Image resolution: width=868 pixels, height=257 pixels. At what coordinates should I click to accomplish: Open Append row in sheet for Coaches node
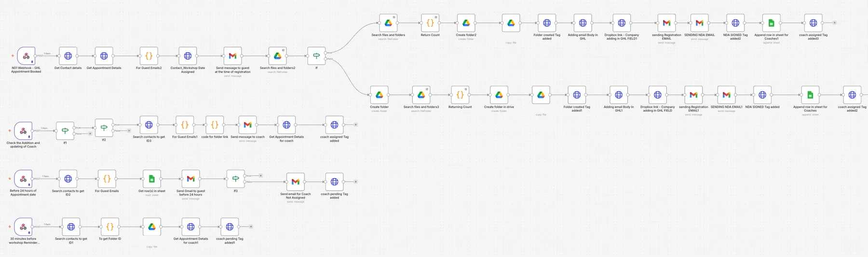point(810,95)
